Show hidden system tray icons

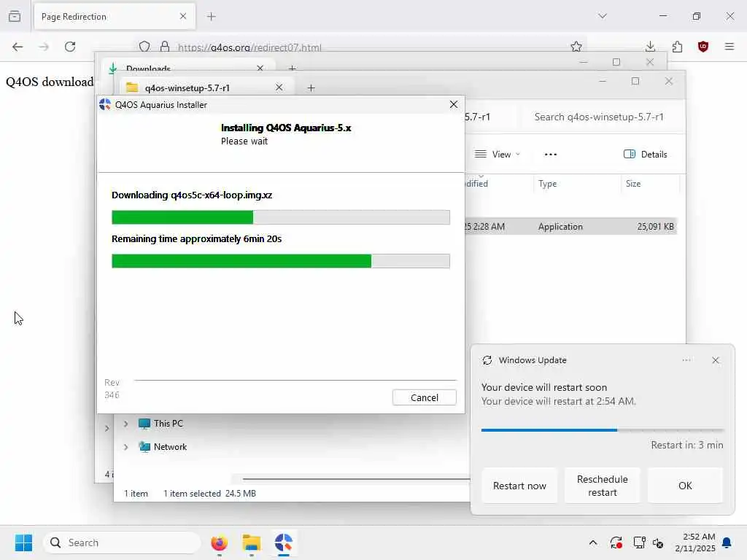(593, 542)
